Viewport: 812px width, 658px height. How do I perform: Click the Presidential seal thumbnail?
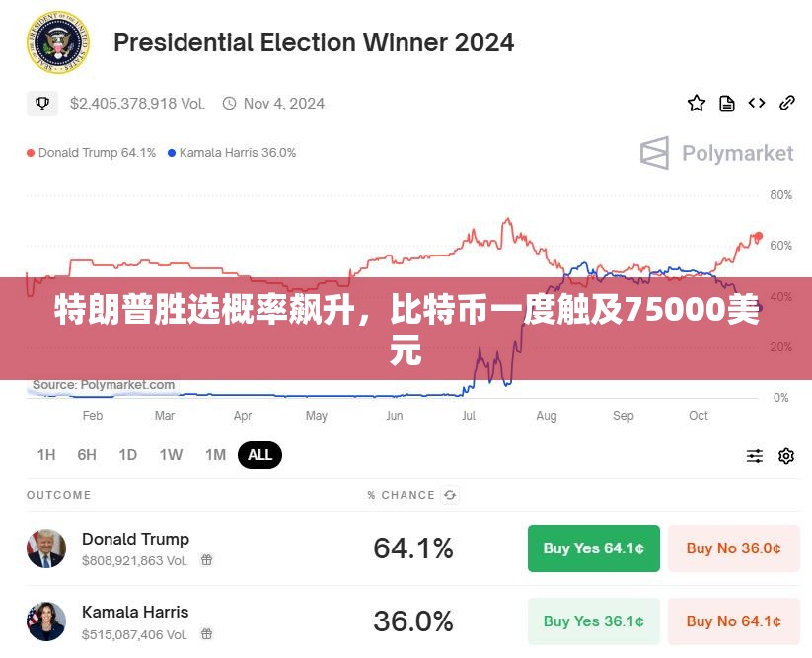58,42
